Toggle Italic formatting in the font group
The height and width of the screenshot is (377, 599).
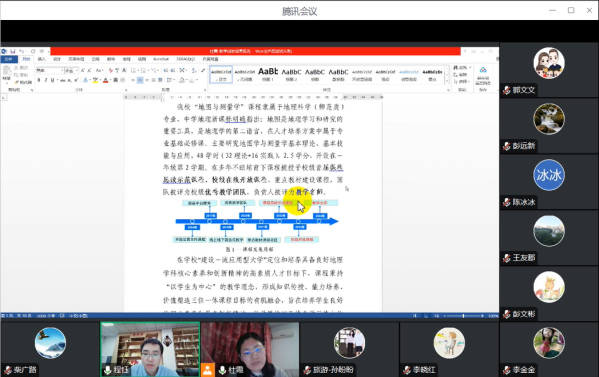(46, 80)
